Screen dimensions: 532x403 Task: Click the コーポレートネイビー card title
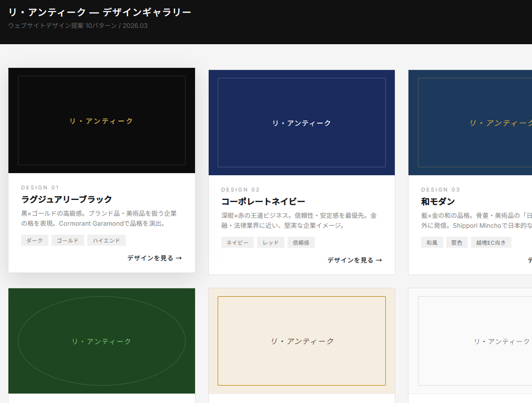(x=263, y=201)
